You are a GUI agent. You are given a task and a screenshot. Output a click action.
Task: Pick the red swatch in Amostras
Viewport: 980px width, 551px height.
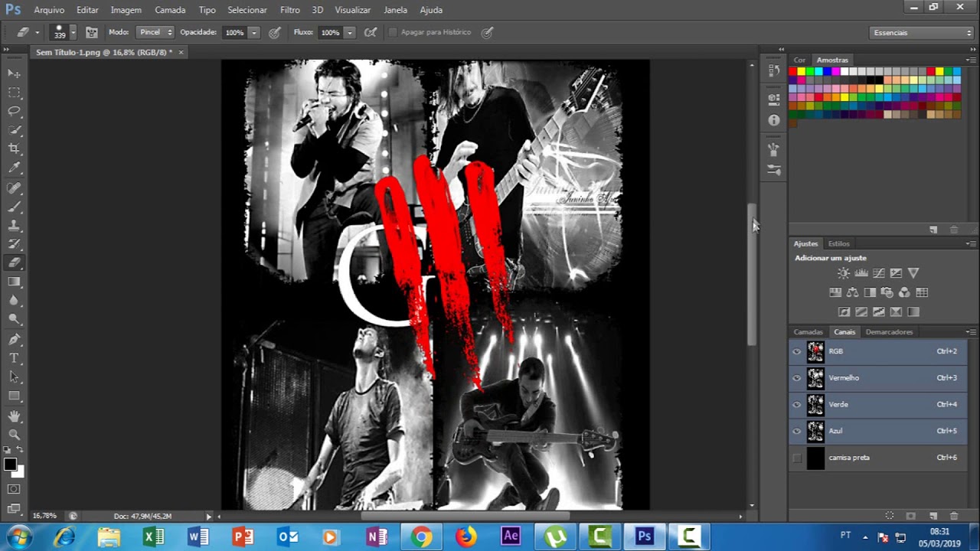click(793, 71)
